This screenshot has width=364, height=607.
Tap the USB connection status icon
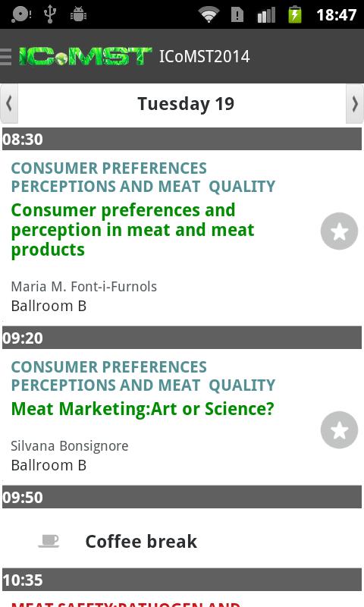50,14
